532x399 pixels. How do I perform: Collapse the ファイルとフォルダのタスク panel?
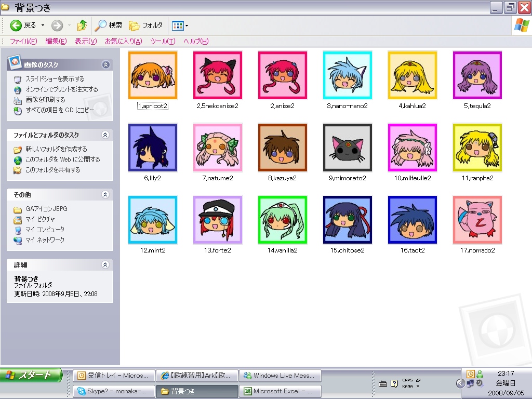pyautogui.click(x=105, y=135)
